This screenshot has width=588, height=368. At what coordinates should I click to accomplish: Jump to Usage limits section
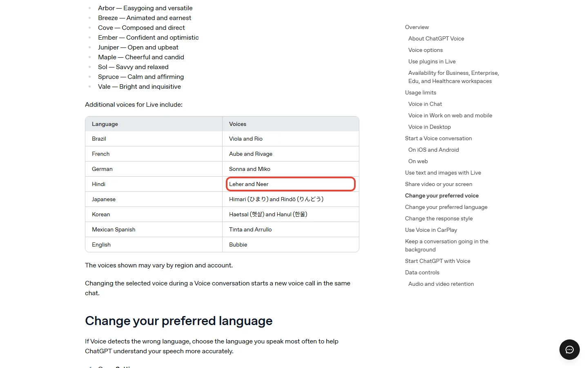point(421,92)
